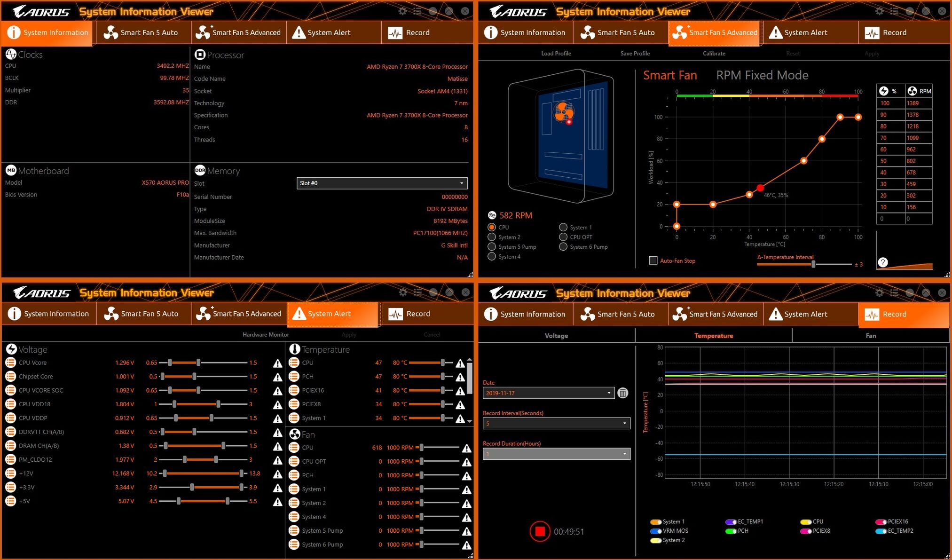The width and height of the screenshot is (952, 560).
Task: Click the Load Profile button
Action: pos(556,53)
